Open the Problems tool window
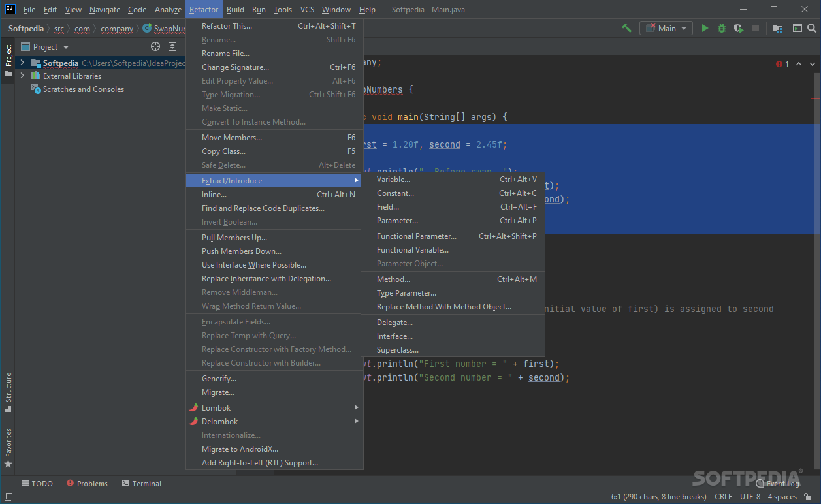The width and height of the screenshot is (821, 504). point(86,484)
